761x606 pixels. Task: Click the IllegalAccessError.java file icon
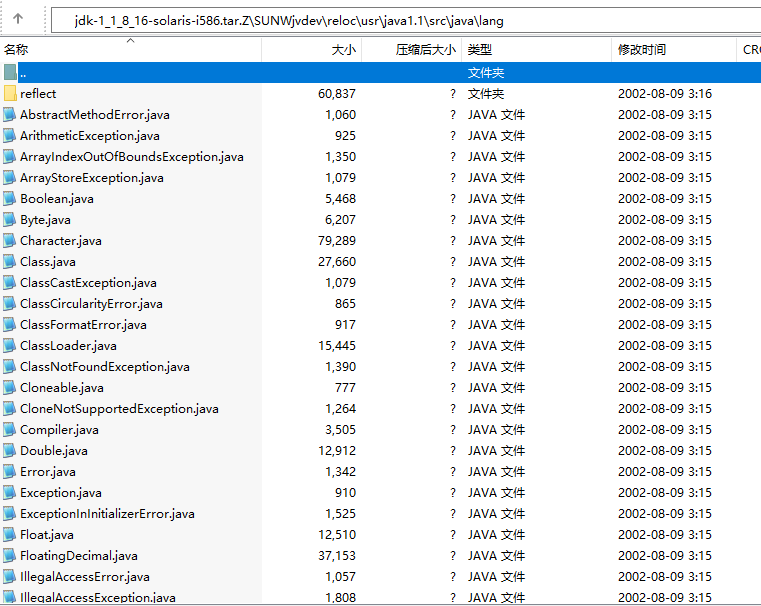click(x=10, y=577)
